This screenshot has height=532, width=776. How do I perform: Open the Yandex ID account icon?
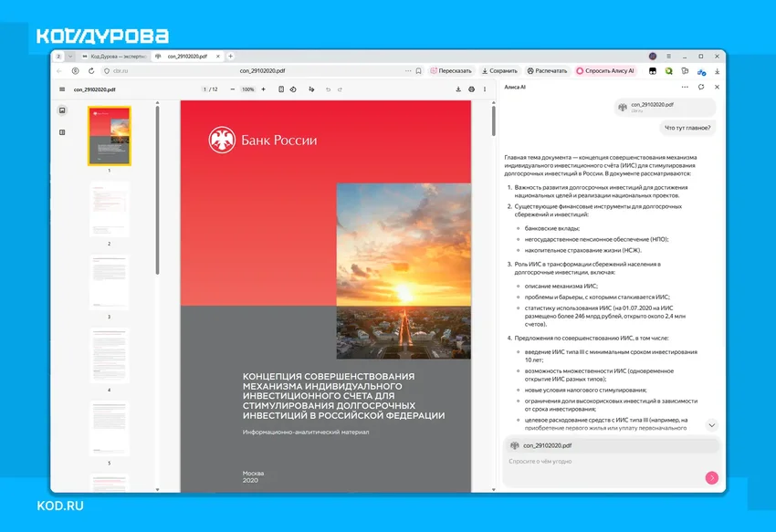pyautogui.click(x=75, y=71)
